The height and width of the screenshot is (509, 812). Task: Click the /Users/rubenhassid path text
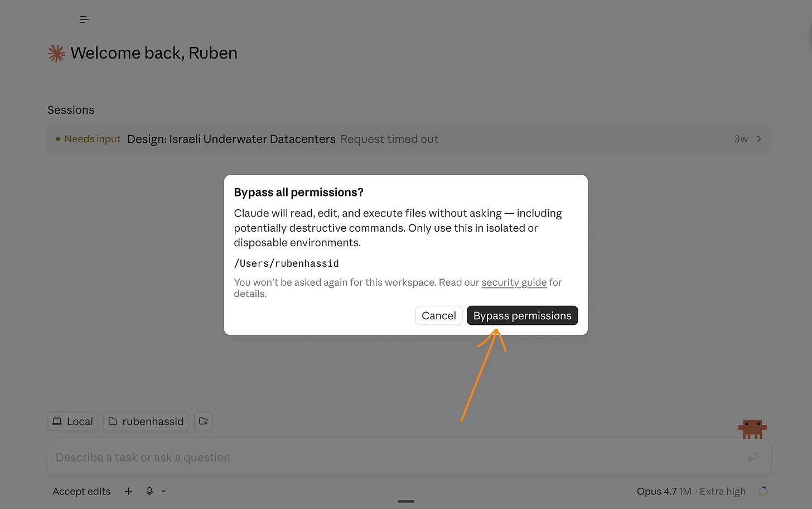pyautogui.click(x=286, y=263)
